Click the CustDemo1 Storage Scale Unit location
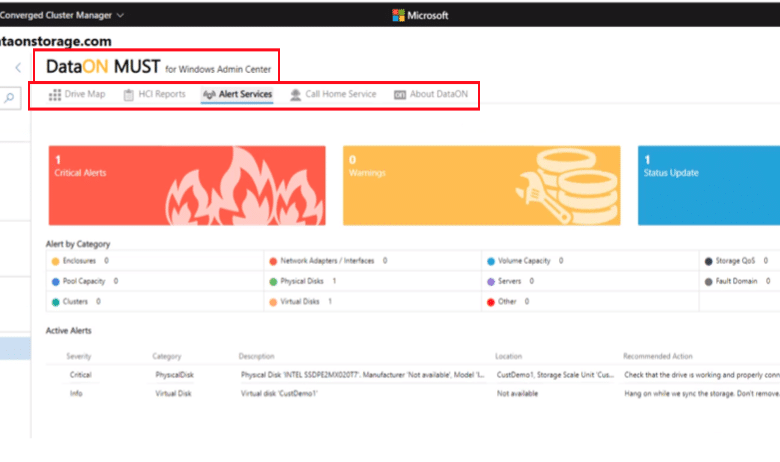The width and height of the screenshot is (780, 462). coord(555,375)
